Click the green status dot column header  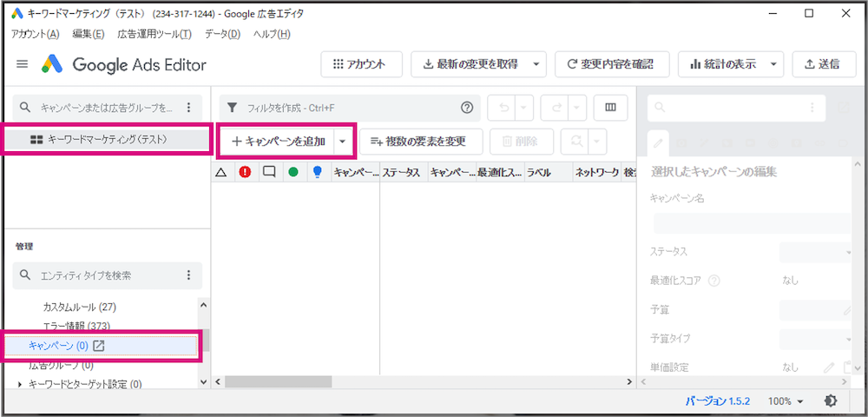click(x=293, y=172)
